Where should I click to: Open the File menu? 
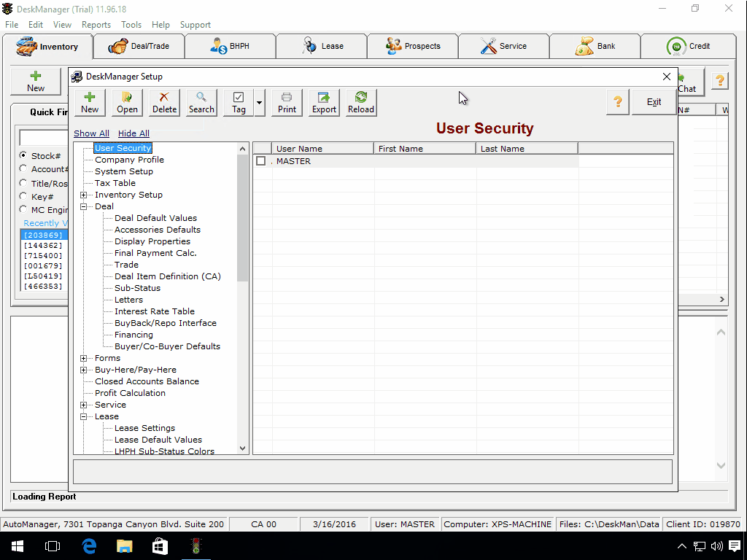[12, 25]
